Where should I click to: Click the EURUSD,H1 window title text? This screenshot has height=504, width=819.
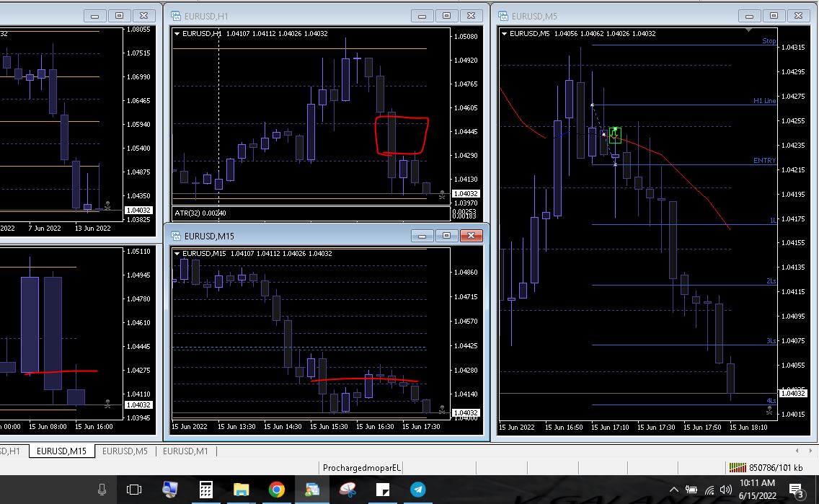coord(206,16)
